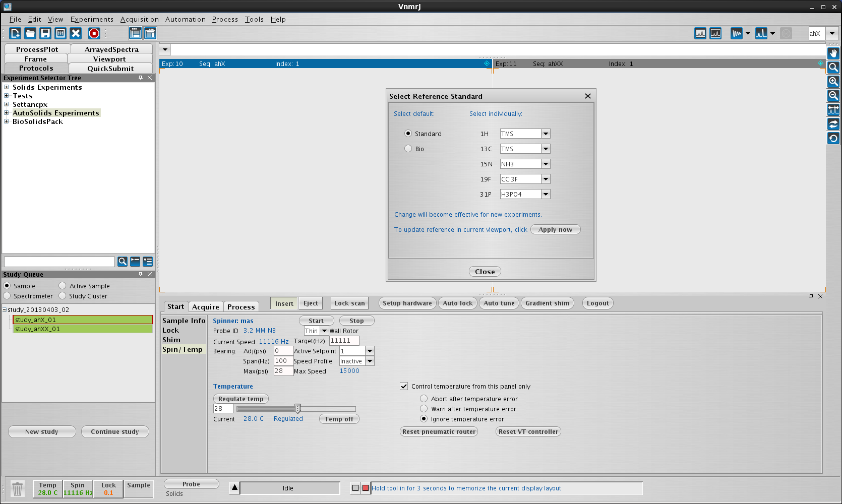842x504 pixels.
Task: Select the Bio reference radio button
Action: (x=408, y=149)
